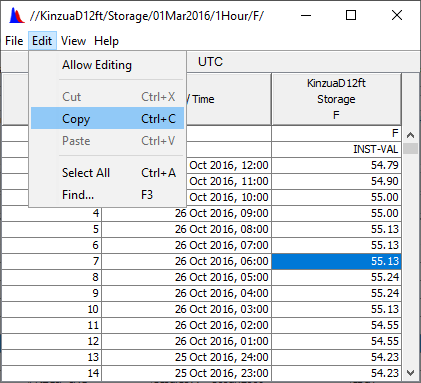Open the File menu
This screenshot has height=383, width=421.
pyautogui.click(x=14, y=41)
